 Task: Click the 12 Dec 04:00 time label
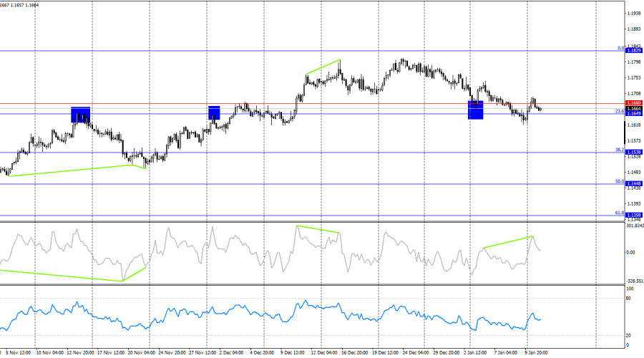324,353
